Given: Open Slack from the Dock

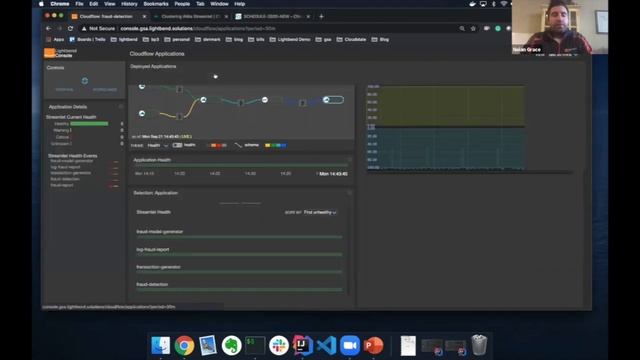Looking at the screenshot, I should point(279,345).
